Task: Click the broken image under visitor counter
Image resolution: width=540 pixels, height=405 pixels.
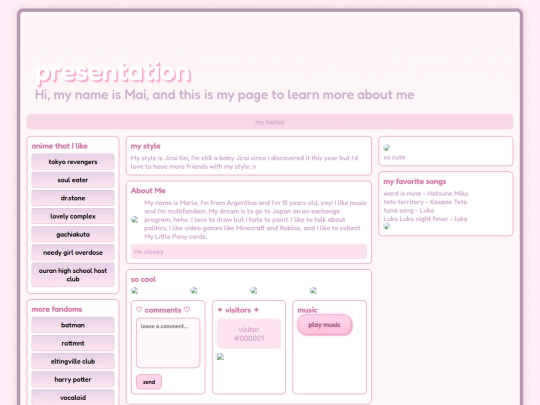Action: pos(220,357)
